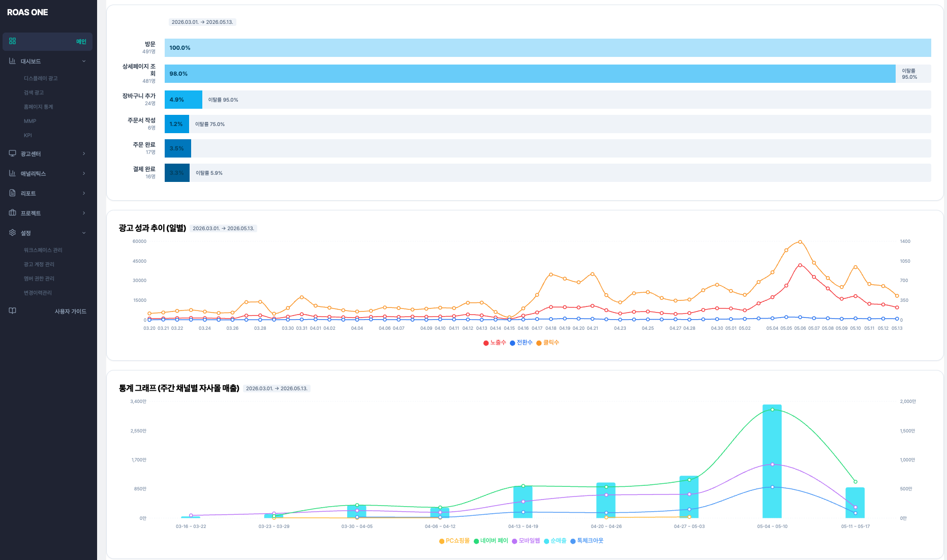Expand the 애널리틱스 menu chevron
Viewport: 947px width, 560px height.
coord(84,173)
